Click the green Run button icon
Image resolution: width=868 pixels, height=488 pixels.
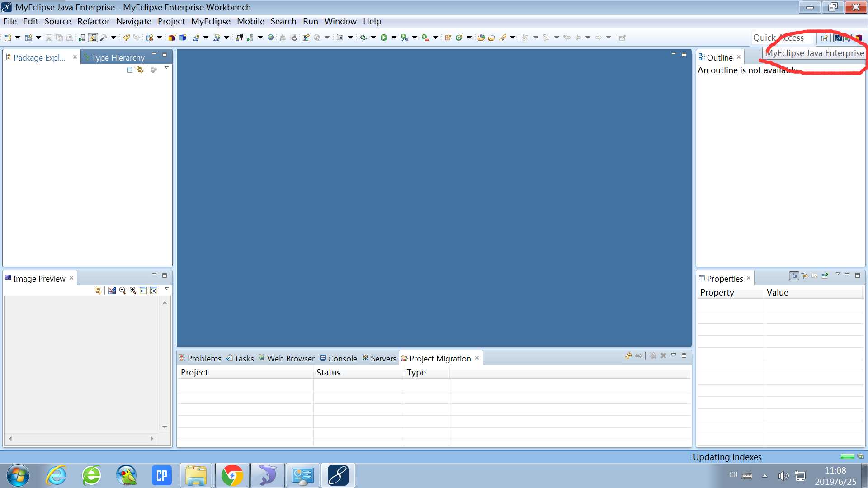[384, 38]
